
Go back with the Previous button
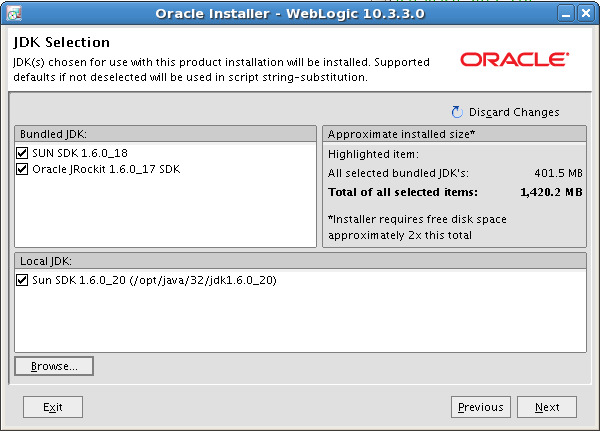tap(481, 407)
